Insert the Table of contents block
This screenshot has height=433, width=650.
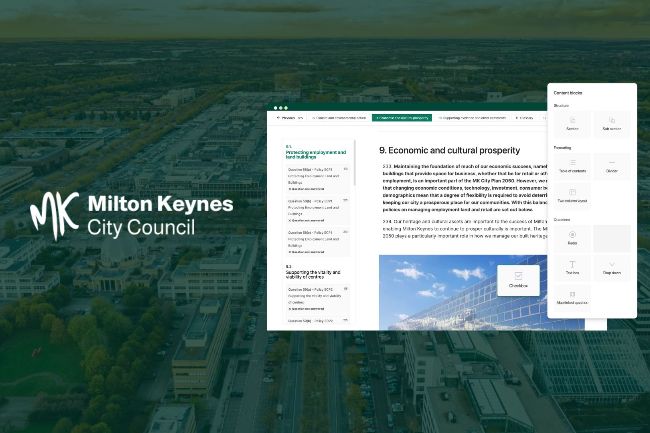point(572,166)
